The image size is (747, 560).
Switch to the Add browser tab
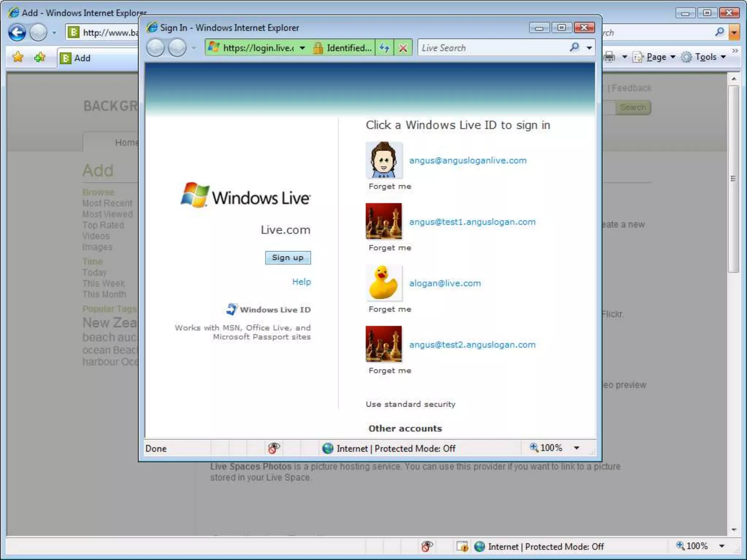[x=97, y=58]
